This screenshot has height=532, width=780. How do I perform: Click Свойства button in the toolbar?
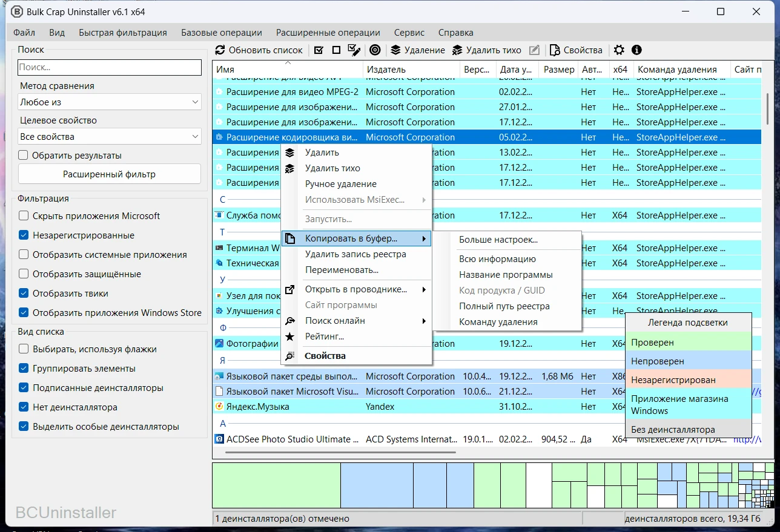tap(576, 50)
